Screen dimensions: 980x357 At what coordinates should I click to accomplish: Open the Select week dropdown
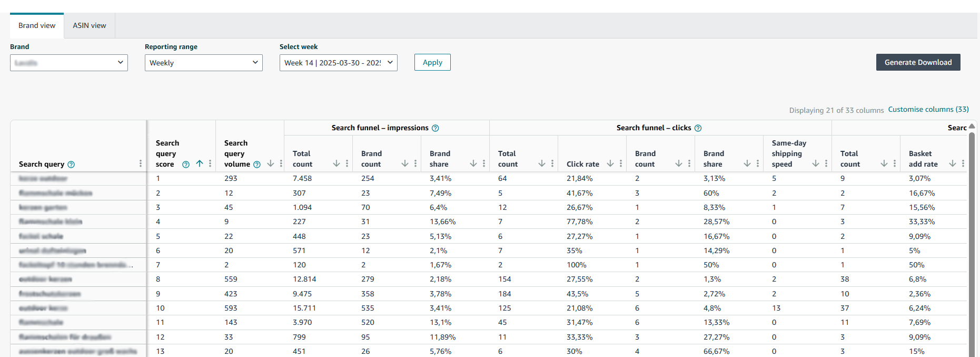pyautogui.click(x=339, y=63)
